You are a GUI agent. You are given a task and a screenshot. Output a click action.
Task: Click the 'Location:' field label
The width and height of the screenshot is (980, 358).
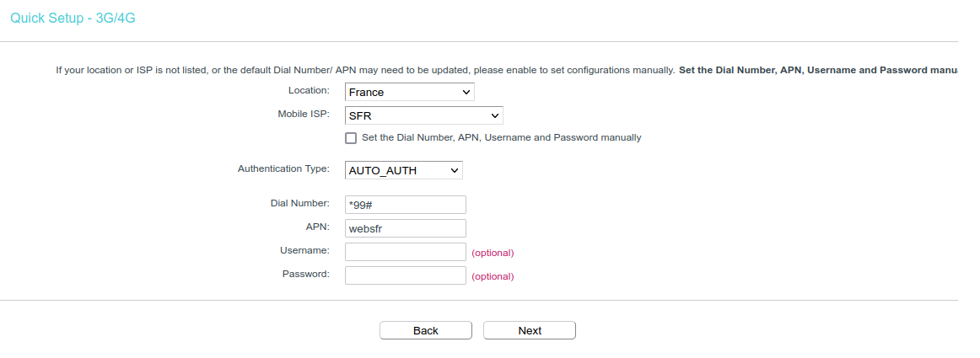[309, 90]
